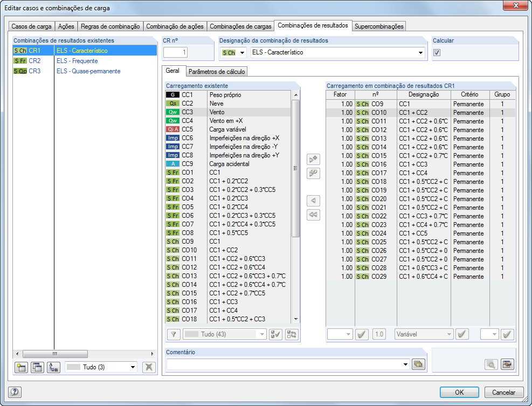Delete the selected result combination
532x406 pixels.
pos(149,367)
